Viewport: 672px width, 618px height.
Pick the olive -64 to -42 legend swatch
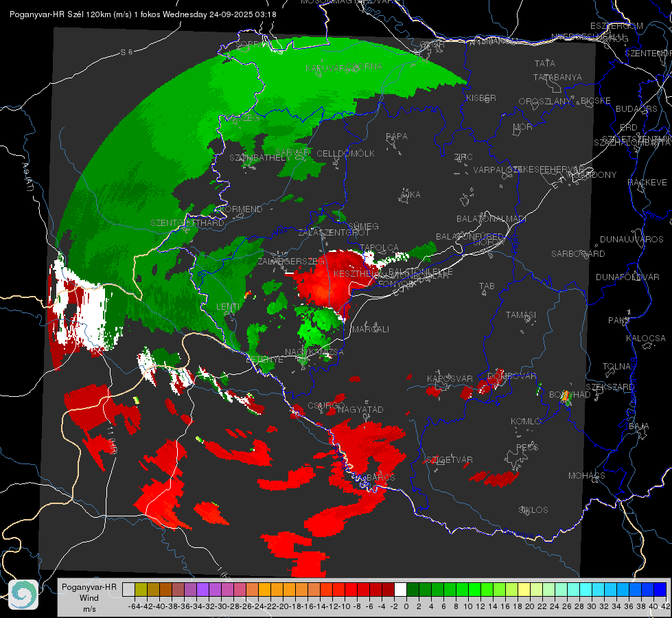(x=141, y=589)
